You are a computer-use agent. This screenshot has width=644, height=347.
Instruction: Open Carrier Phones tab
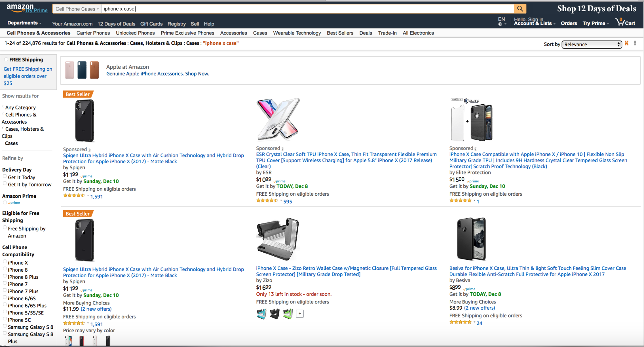coord(93,33)
